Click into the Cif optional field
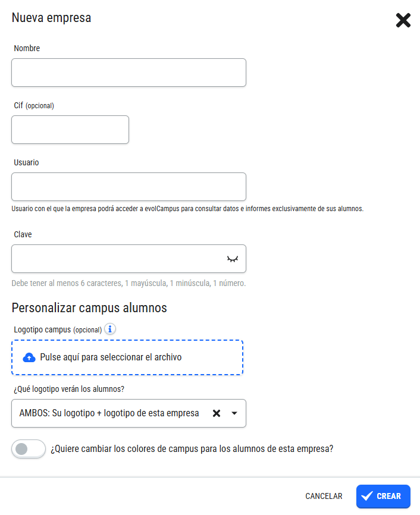This screenshot has height=515, width=420. [x=70, y=130]
